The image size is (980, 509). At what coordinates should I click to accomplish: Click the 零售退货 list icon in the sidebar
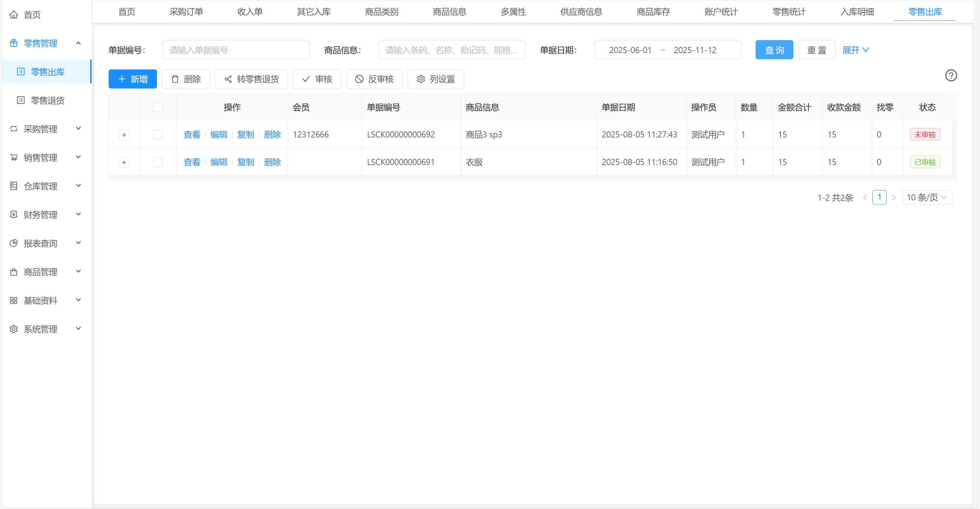click(21, 100)
